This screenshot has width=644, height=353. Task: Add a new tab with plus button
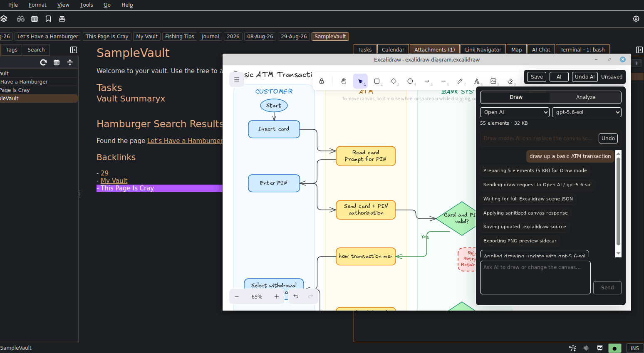point(636,63)
